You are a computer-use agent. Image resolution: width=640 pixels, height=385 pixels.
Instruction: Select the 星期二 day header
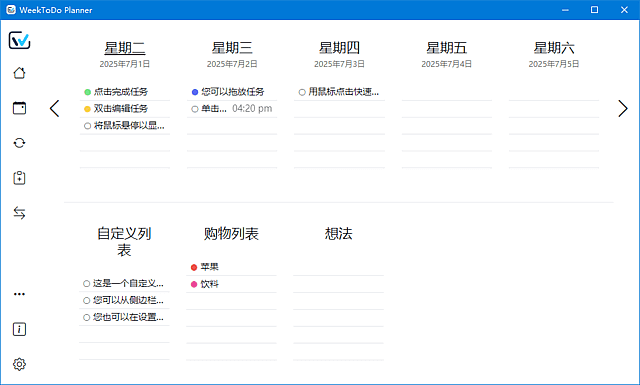pos(125,48)
